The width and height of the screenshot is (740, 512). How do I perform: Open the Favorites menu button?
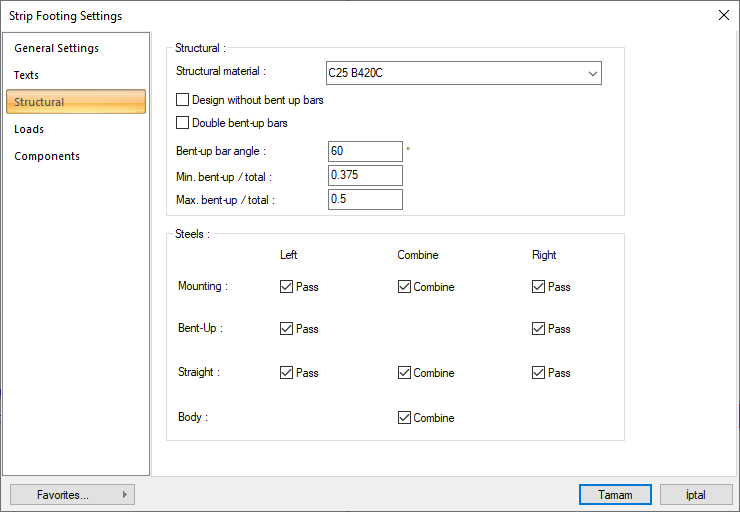click(72, 495)
